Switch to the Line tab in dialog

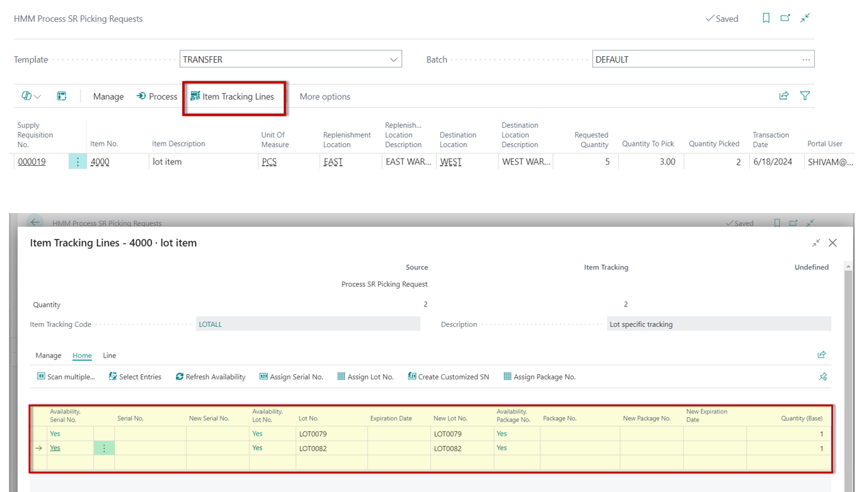coord(109,356)
